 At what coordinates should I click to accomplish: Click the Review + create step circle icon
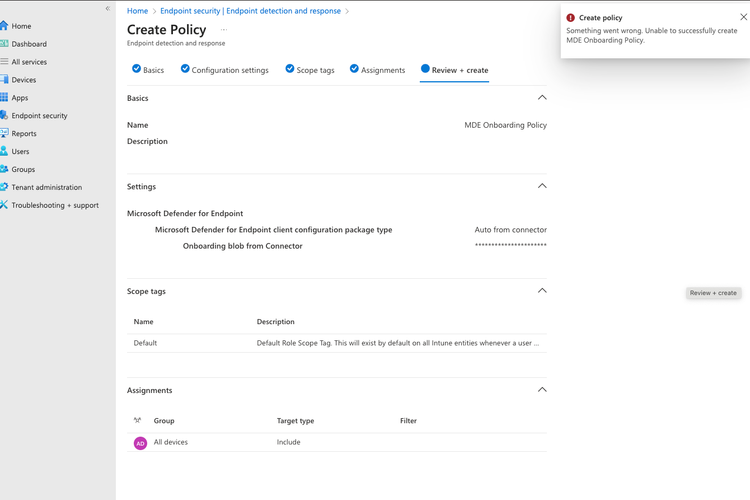point(425,68)
